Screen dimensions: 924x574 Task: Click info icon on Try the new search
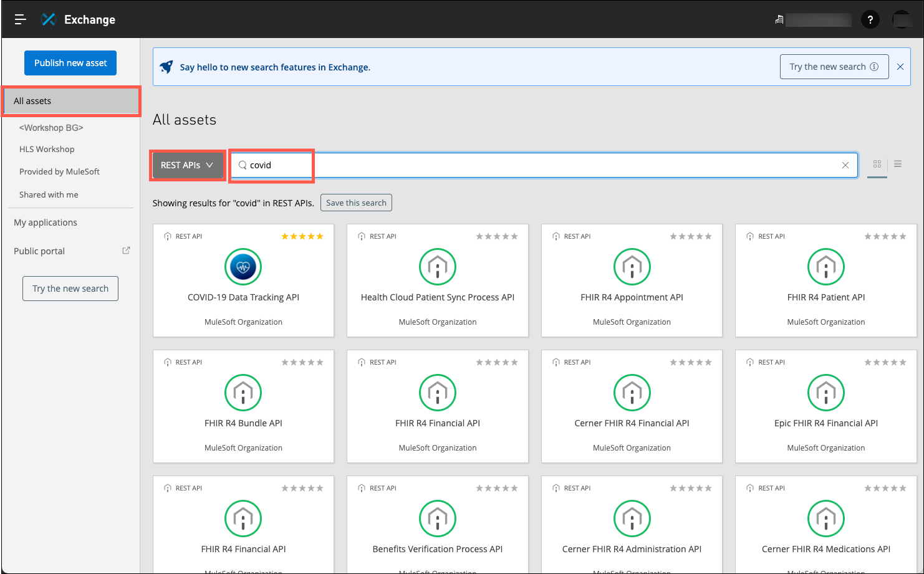[873, 67]
